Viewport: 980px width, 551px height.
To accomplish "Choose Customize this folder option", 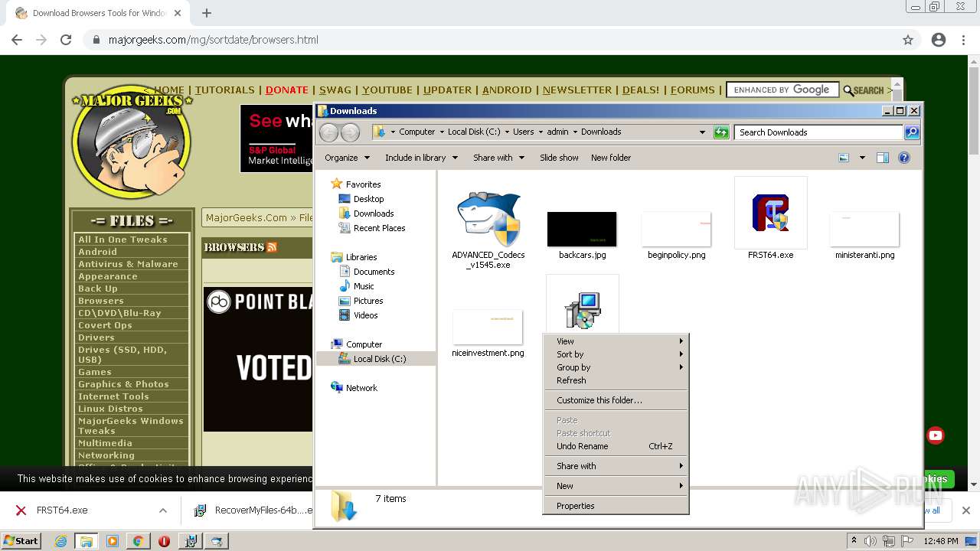I will 616,400.
